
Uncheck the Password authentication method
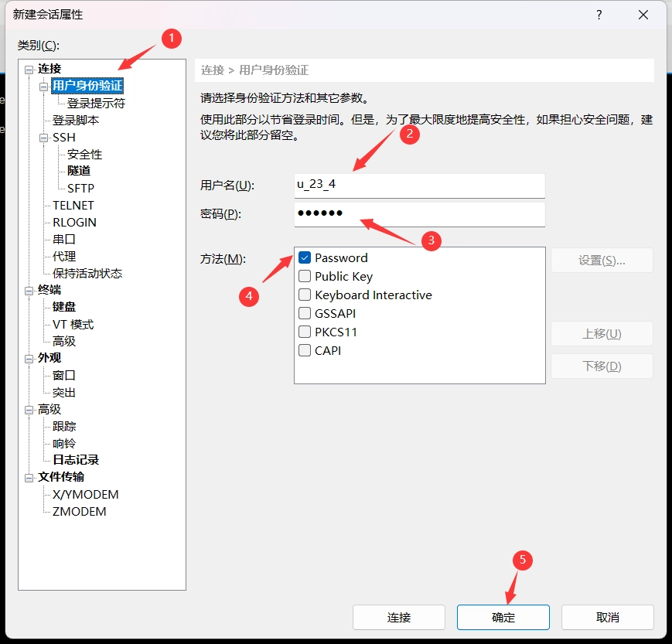(305, 257)
